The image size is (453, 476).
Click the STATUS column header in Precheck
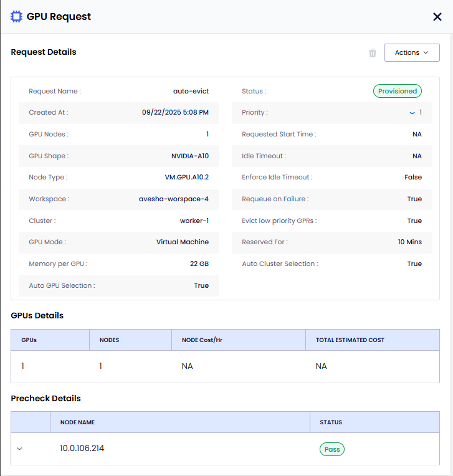click(x=331, y=422)
